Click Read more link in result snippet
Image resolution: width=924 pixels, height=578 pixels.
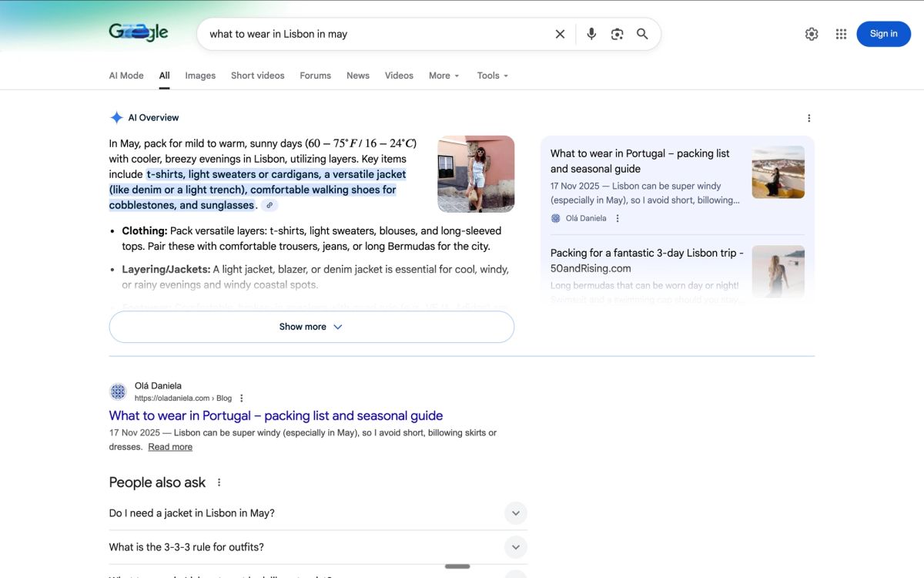click(x=170, y=447)
